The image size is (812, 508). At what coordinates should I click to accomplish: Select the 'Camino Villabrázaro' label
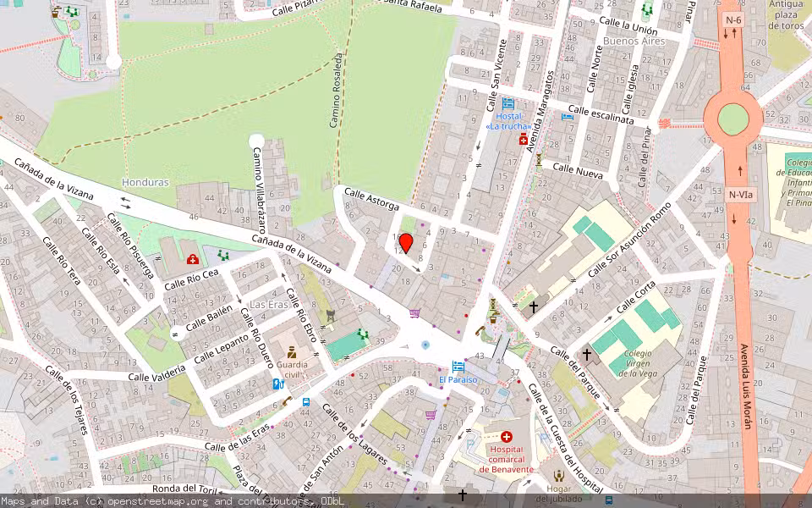pyautogui.click(x=260, y=190)
